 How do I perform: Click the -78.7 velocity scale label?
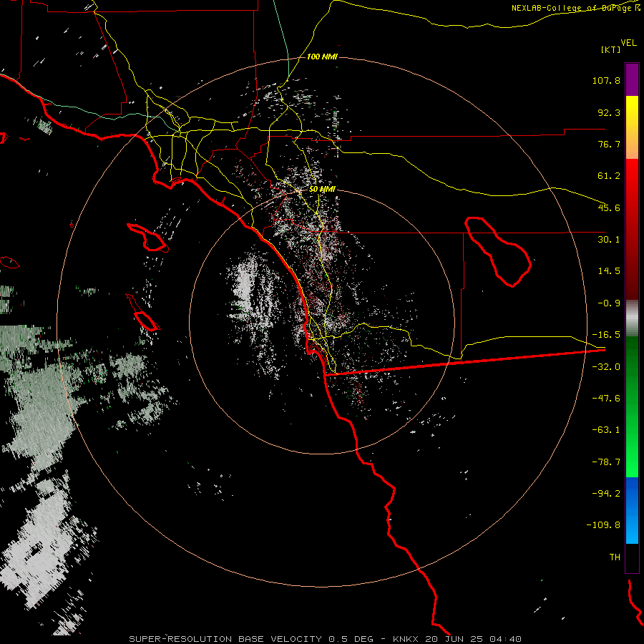tap(606, 462)
